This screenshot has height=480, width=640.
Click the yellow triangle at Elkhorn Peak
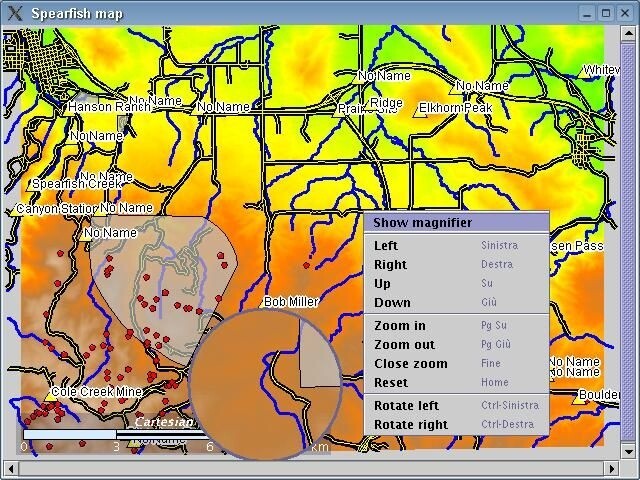[420, 112]
